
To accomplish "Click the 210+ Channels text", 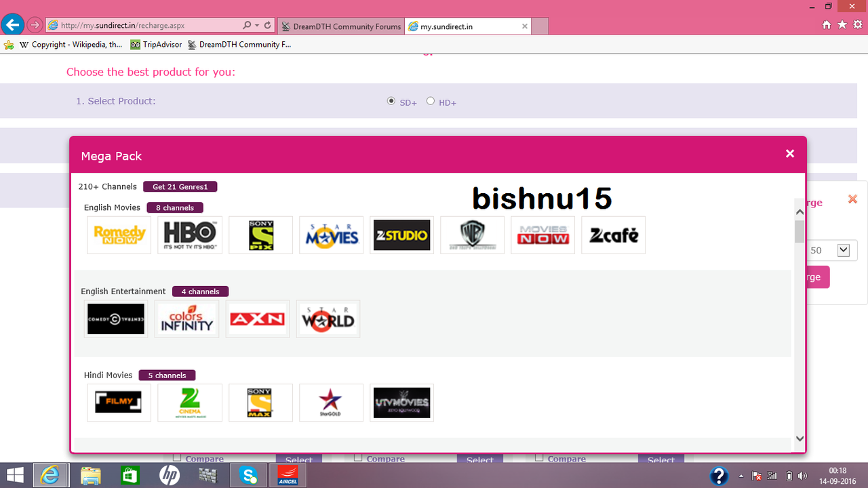I will (107, 186).
